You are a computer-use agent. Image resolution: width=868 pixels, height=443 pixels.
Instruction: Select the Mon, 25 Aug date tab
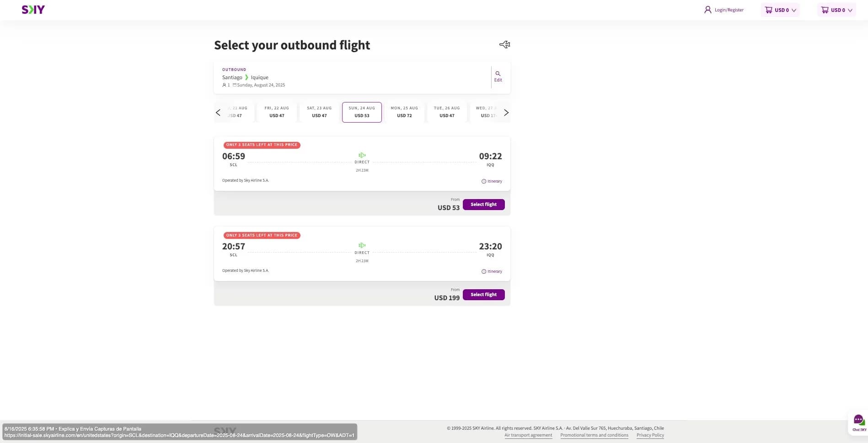[404, 112]
